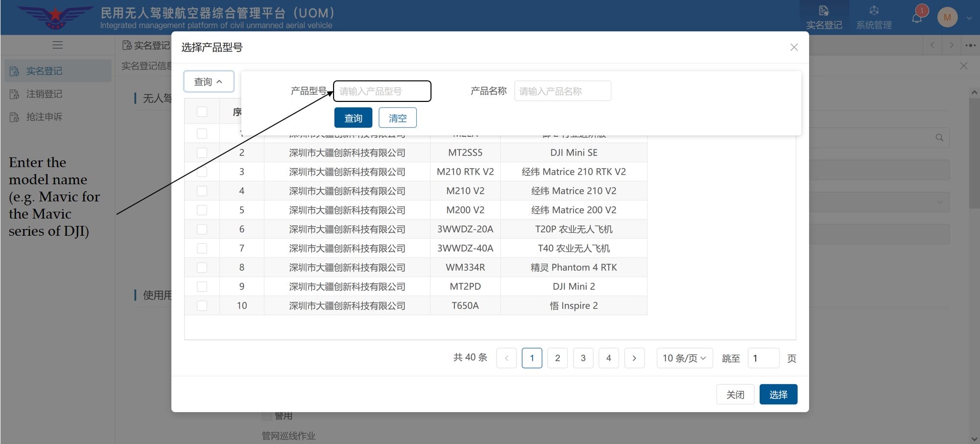
Task: Check the row 7 3WWDZ-40A checkbox
Action: 202,248
